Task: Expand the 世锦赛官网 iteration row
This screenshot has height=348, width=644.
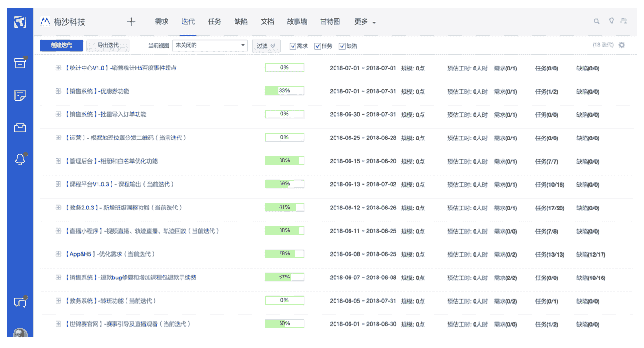Action: point(58,324)
